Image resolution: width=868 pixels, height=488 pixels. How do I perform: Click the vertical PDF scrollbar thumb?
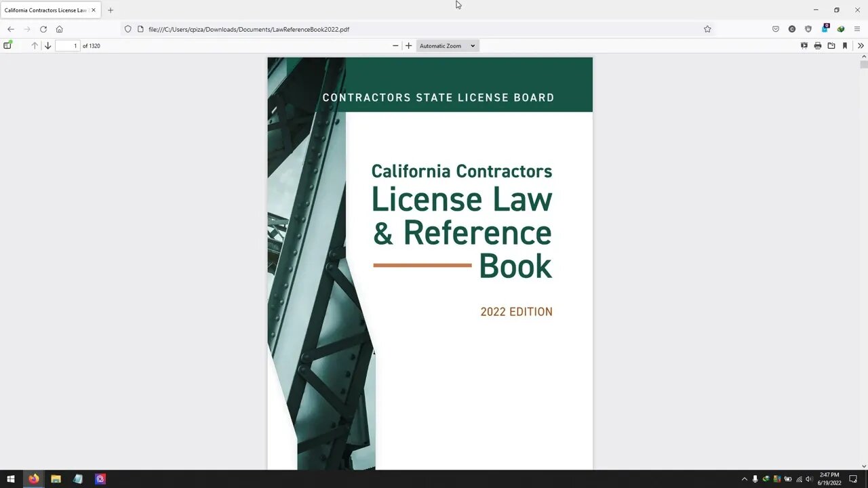863,64
